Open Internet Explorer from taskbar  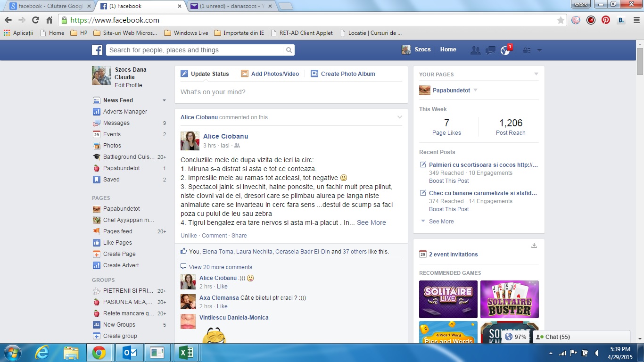(42, 353)
